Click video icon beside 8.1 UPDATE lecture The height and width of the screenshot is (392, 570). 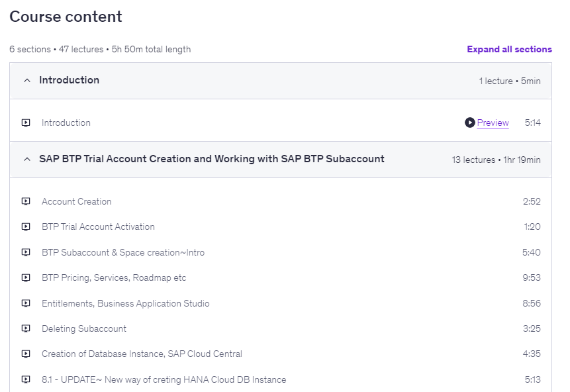[x=26, y=379]
